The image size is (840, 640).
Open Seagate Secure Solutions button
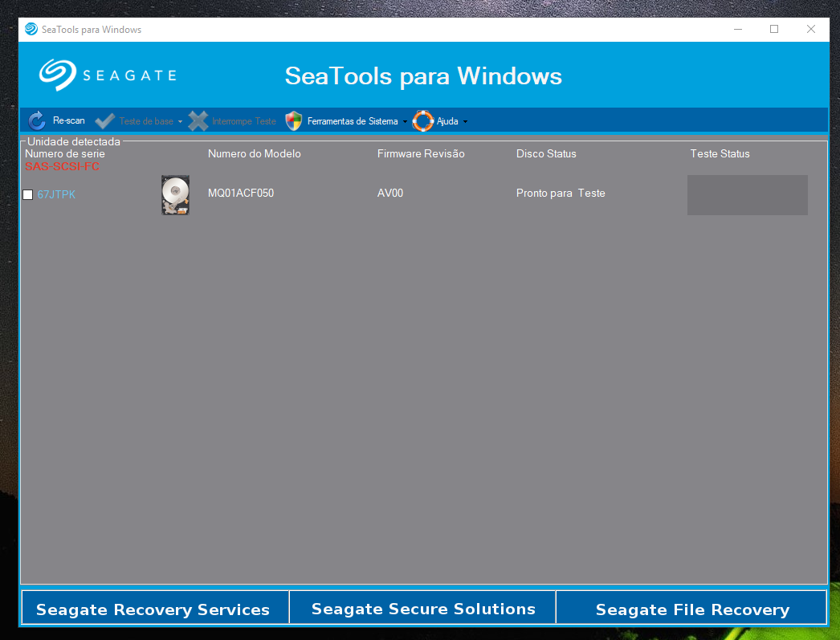[x=422, y=607]
